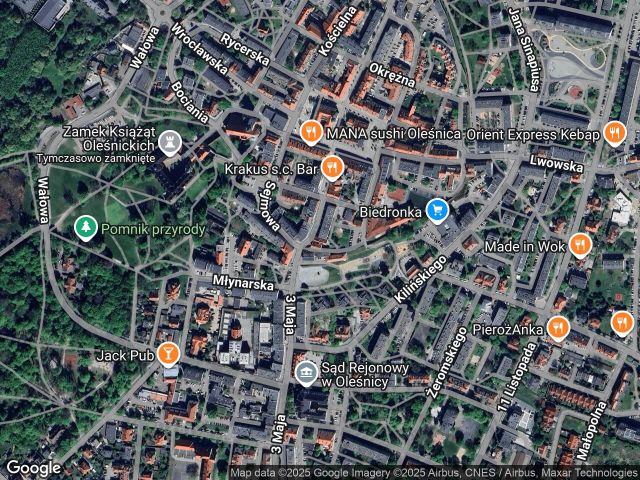
Task: Click the 11 Listopada street label
Action: tap(517, 377)
